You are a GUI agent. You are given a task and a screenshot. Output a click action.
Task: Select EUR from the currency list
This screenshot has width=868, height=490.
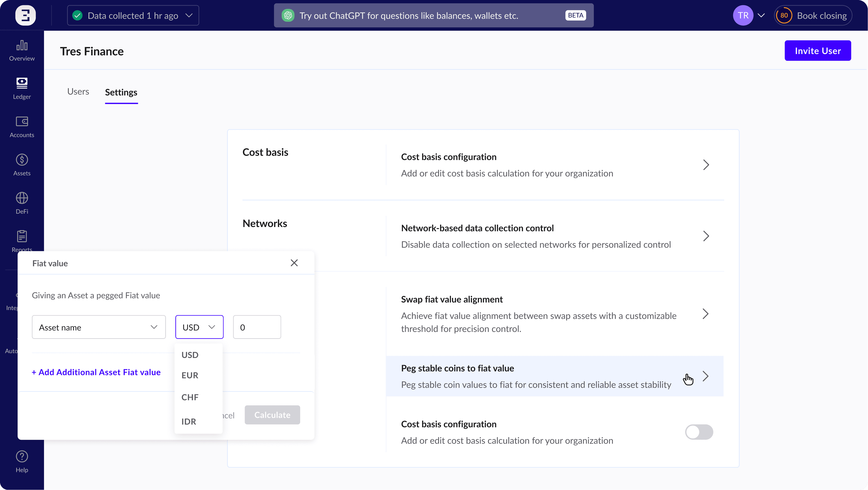pyautogui.click(x=190, y=375)
